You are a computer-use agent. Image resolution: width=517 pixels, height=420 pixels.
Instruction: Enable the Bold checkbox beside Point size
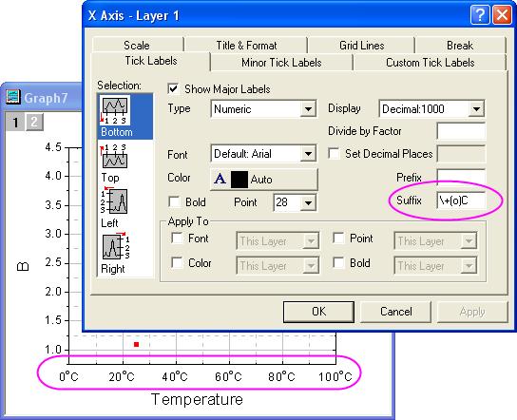[x=174, y=201]
